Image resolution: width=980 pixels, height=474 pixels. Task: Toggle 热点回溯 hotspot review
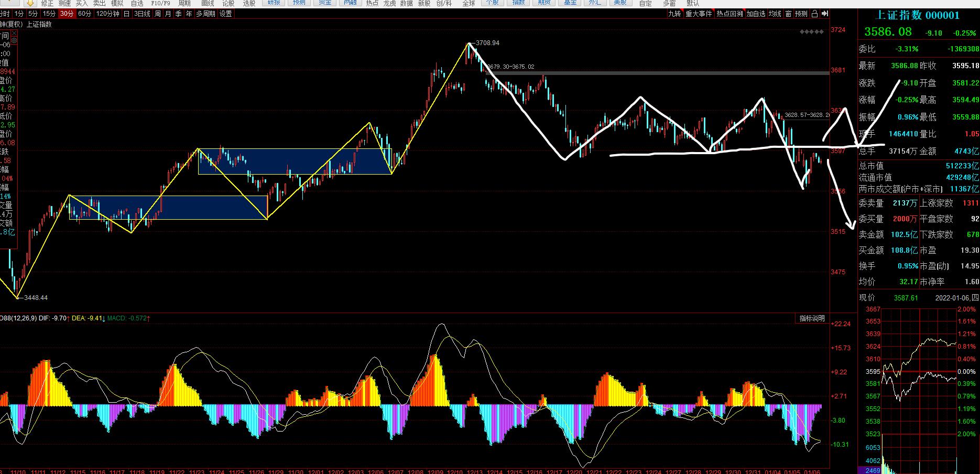729,14
